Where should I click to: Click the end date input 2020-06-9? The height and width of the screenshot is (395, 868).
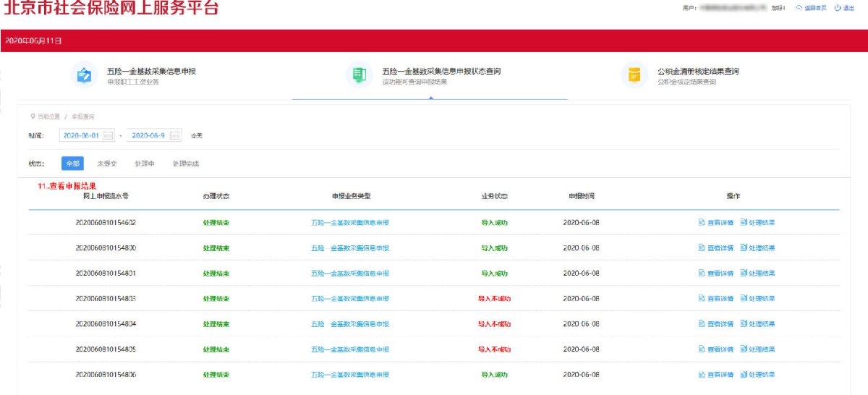click(x=148, y=135)
